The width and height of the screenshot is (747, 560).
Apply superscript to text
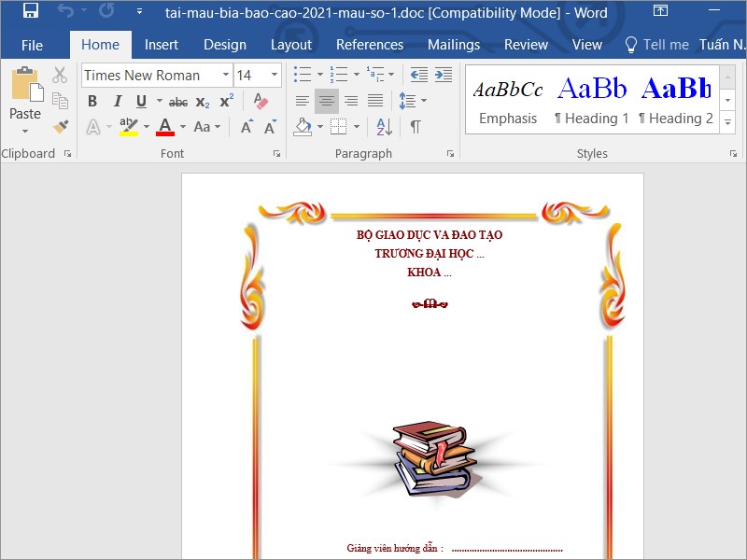point(224,100)
